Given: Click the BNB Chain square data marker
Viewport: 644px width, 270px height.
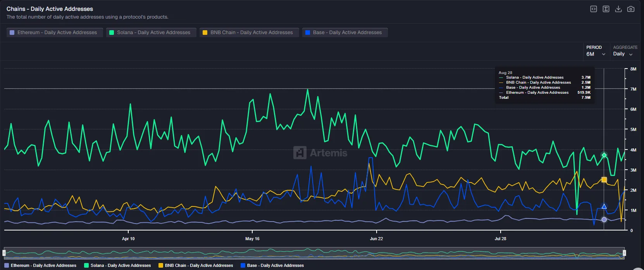Looking at the screenshot, I should (x=604, y=180).
